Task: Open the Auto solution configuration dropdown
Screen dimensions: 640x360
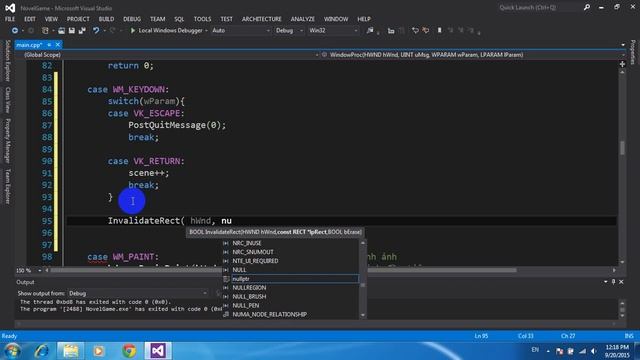Action: point(241,31)
